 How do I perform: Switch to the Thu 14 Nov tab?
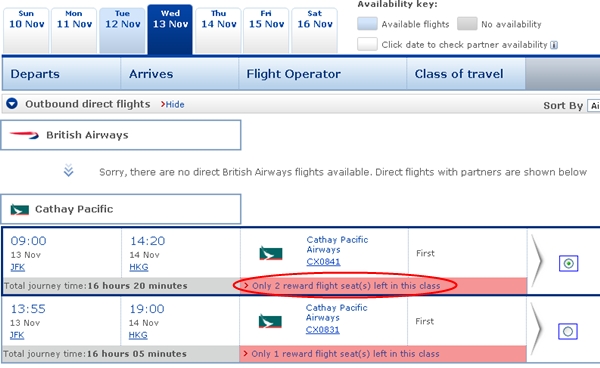pyautogui.click(x=218, y=30)
